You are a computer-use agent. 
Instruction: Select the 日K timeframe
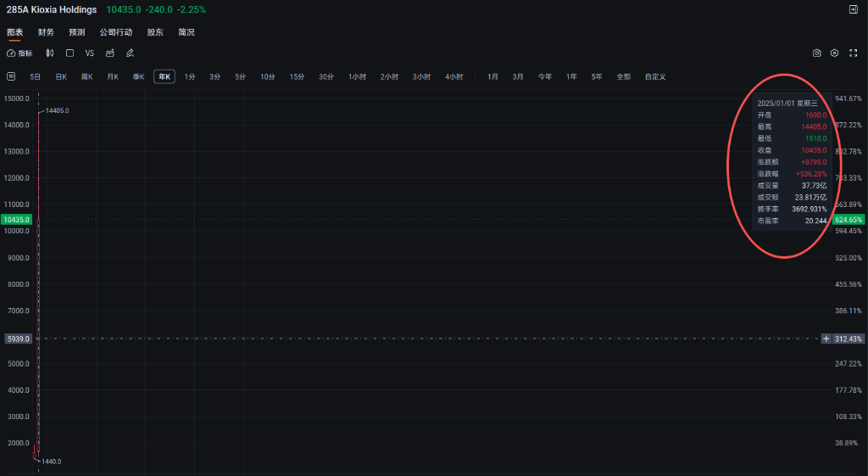(x=61, y=76)
